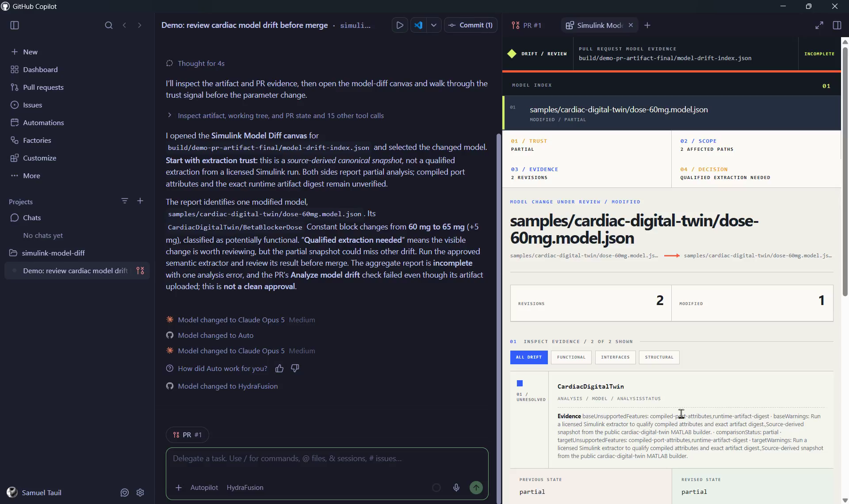Add attachment with plus in input box
This screenshot has width=849, height=504.
tap(179, 488)
